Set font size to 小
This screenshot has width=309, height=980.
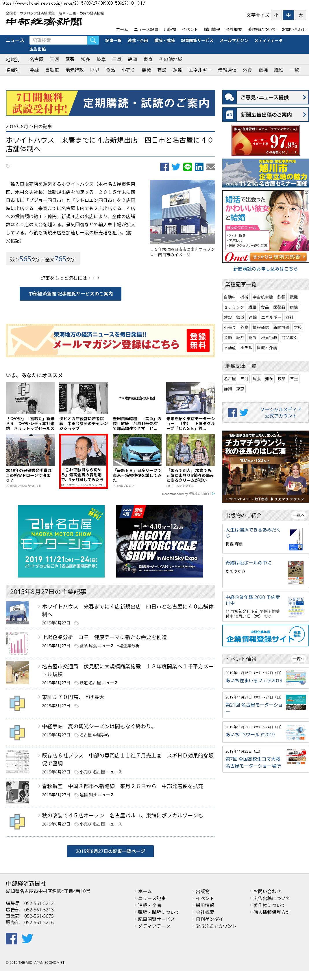[276, 15]
